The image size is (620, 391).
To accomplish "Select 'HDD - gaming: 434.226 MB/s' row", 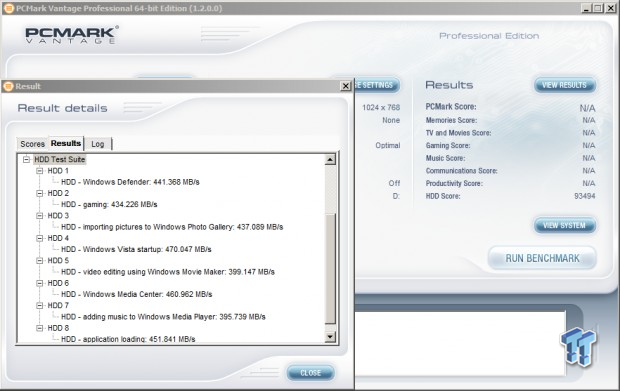I will (x=109, y=204).
